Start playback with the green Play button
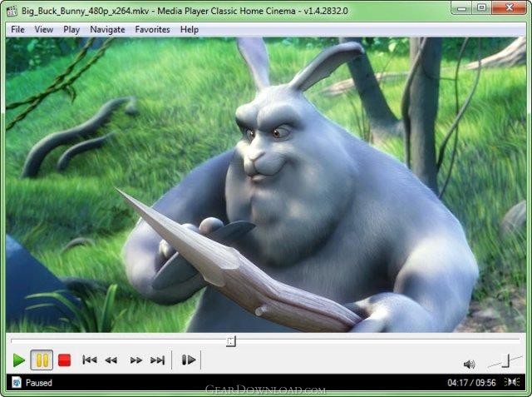The height and width of the screenshot is (397, 532). tap(18, 360)
